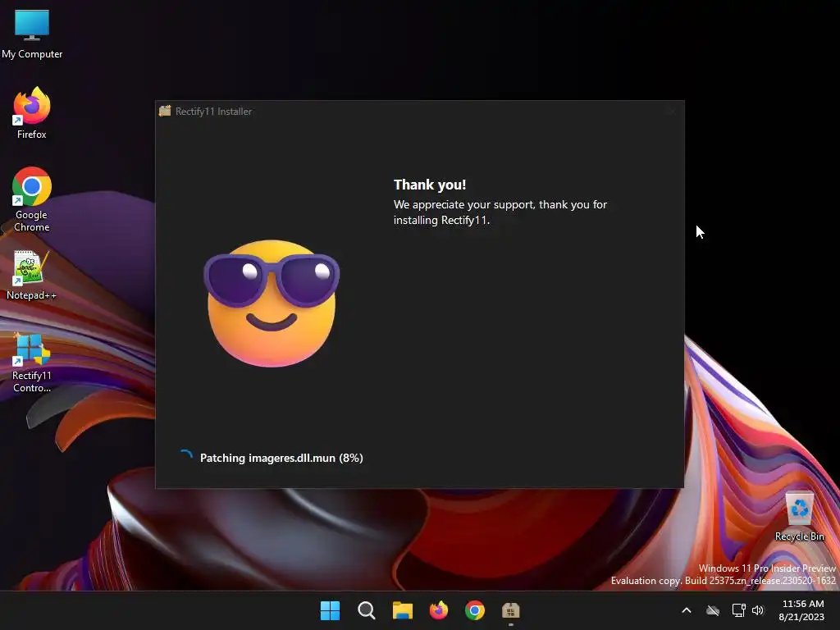Click the Rectify11 Installer title bar icon

point(165,111)
